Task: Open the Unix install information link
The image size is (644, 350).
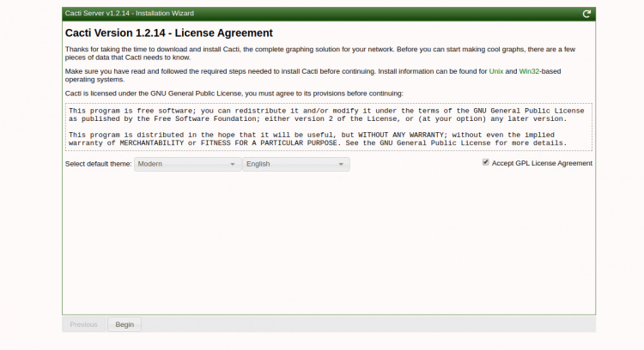Action: 495,71
